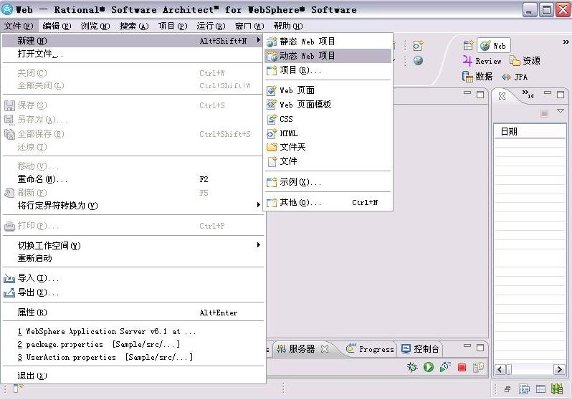Expand the 将行定界符转换为 submenu arrow
The height and width of the screenshot is (399, 572).
pyautogui.click(x=258, y=205)
